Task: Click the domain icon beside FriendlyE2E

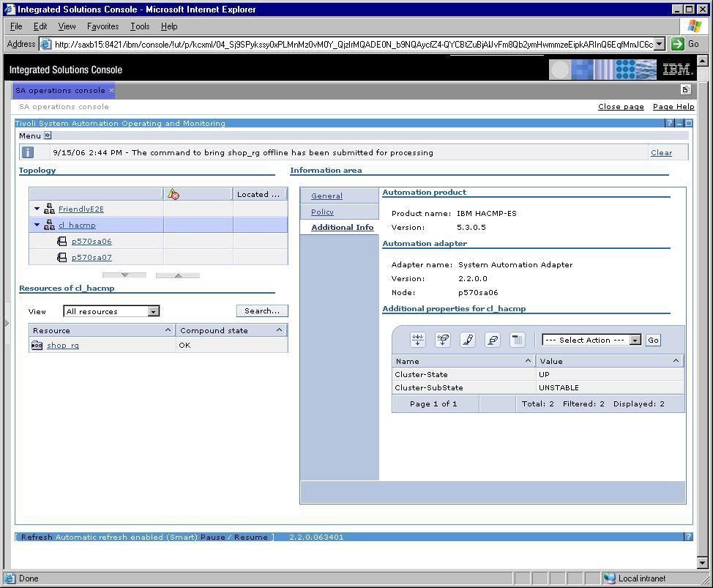Action: click(x=49, y=209)
